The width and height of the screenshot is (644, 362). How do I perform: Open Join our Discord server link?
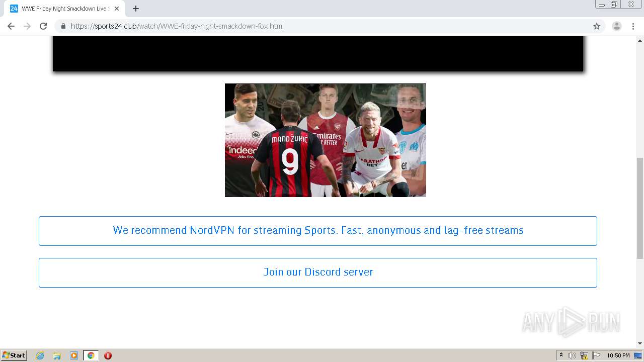[318, 273]
